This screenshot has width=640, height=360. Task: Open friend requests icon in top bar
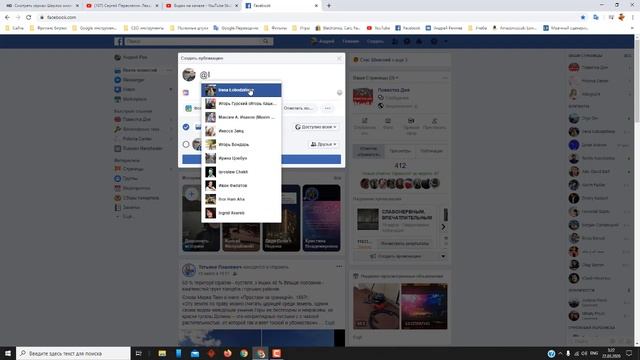(x=395, y=41)
